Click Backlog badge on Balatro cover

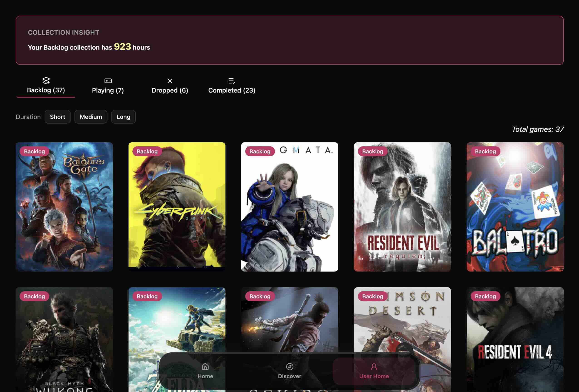pyautogui.click(x=485, y=151)
